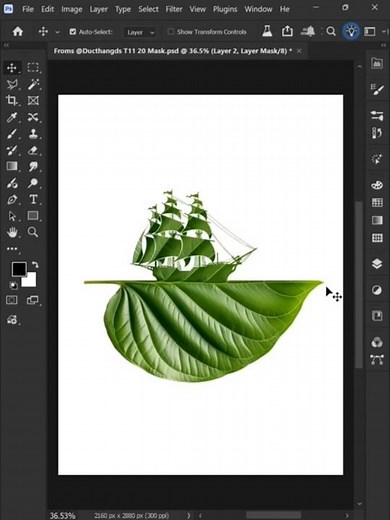
Task: Select the Horizontal Type tool
Action: [33, 199]
